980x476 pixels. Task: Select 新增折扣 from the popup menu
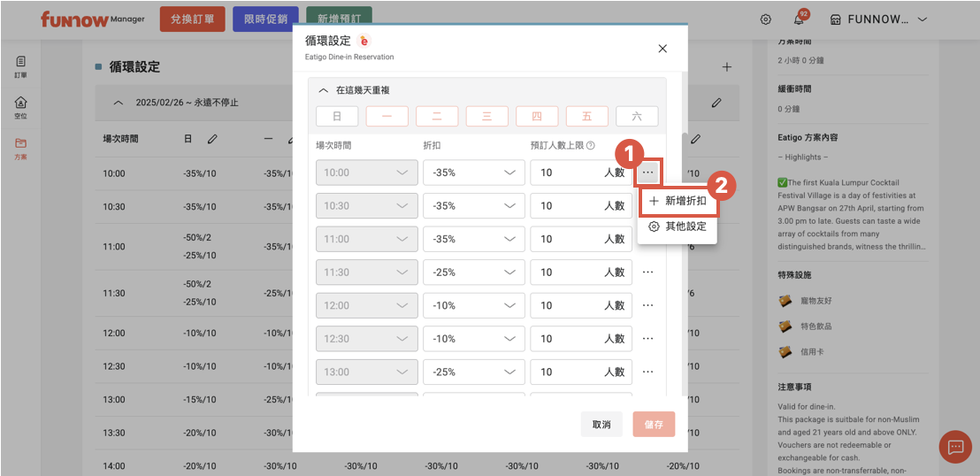[678, 201]
